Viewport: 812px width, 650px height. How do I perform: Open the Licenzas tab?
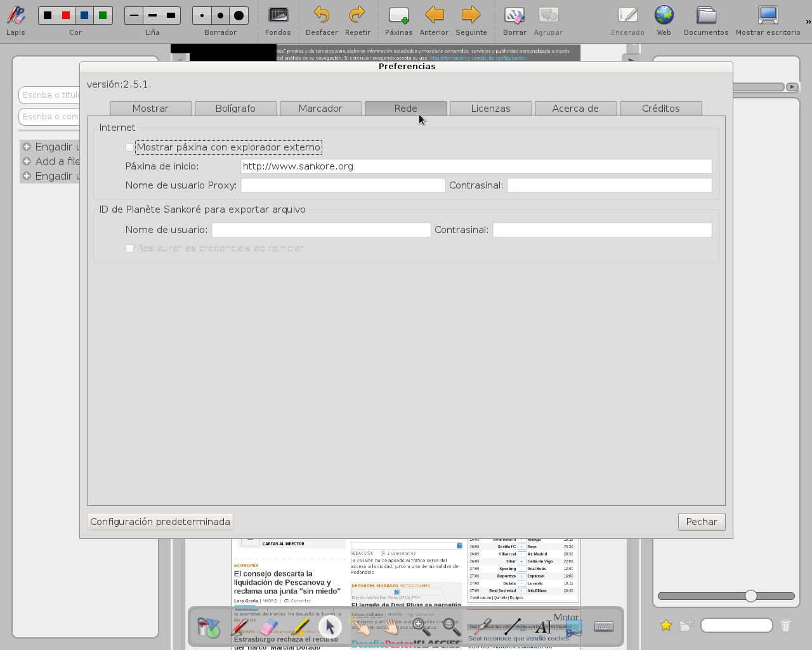pyautogui.click(x=490, y=109)
